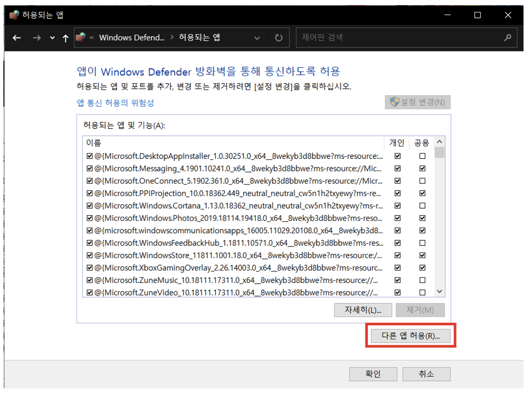Screen dimensions: 532x399
Task: Go back with the left arrow
Action: 17,38
